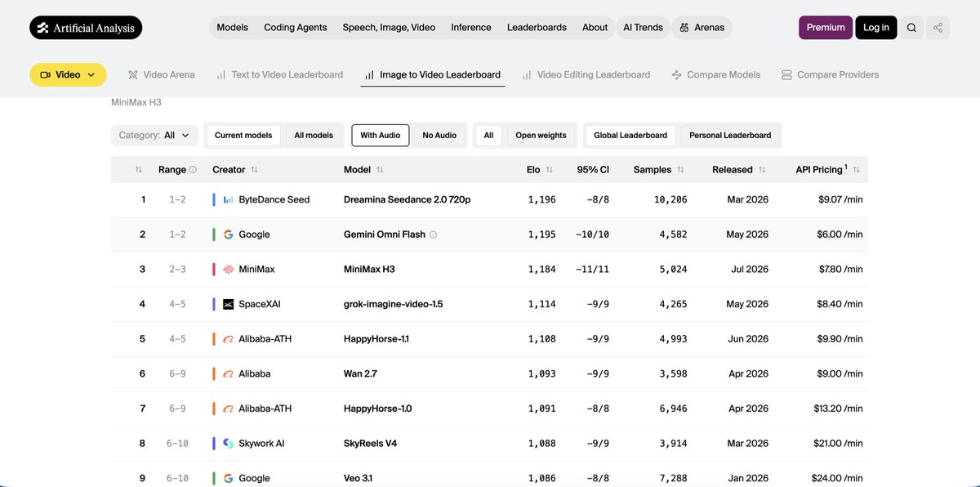Screen dimensions: 980x487
Task: Sort table by Elo column arrows
Action: tap(550, 170)
